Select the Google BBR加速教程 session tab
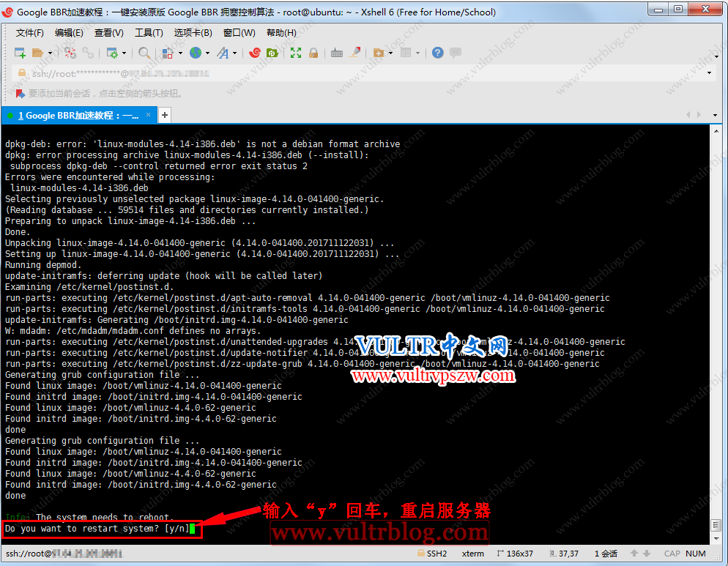The height and width of the screenshot is (566, 728). click(79, 115)
